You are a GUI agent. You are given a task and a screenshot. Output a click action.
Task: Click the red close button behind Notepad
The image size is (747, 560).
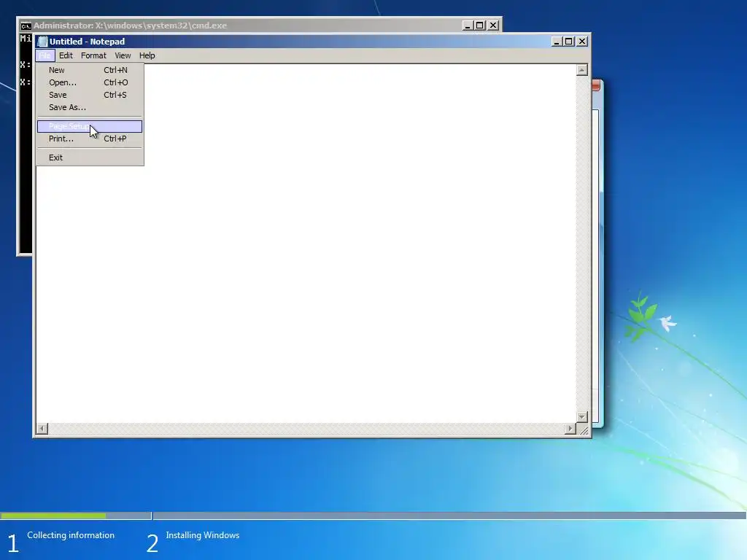pos(597,86)
